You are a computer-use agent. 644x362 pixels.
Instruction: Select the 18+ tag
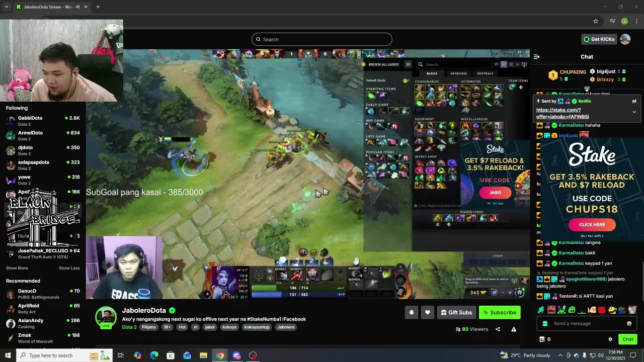(167, 327)
